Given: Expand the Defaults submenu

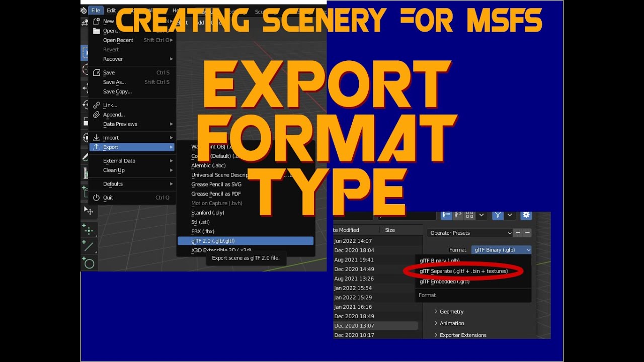Looking at the screenshot, I should (x=133, y=184).
